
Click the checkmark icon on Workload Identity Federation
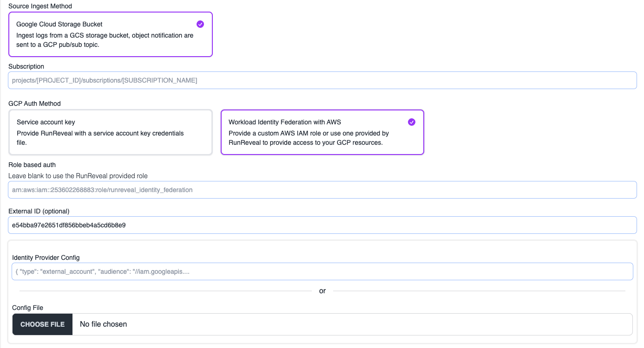411,122
